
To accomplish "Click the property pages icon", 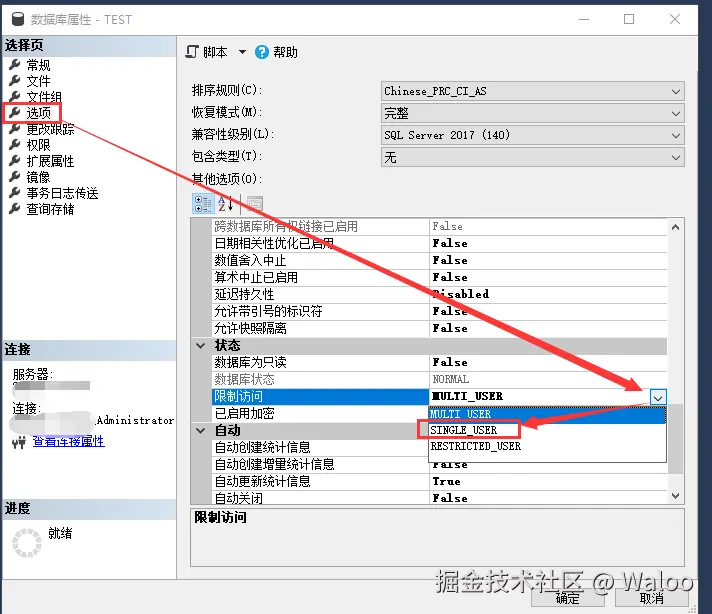I will pos(255,203).
